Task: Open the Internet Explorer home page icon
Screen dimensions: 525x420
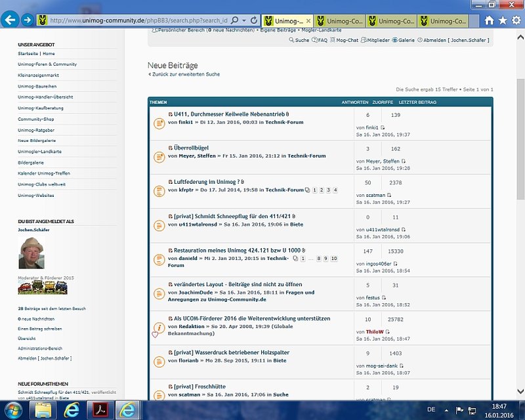Action: pos(489,20)
